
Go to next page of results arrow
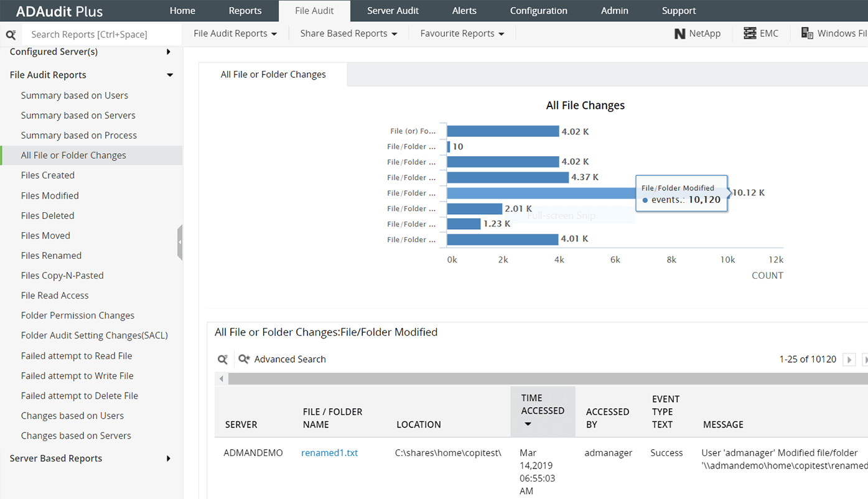[x=849, y=360]
